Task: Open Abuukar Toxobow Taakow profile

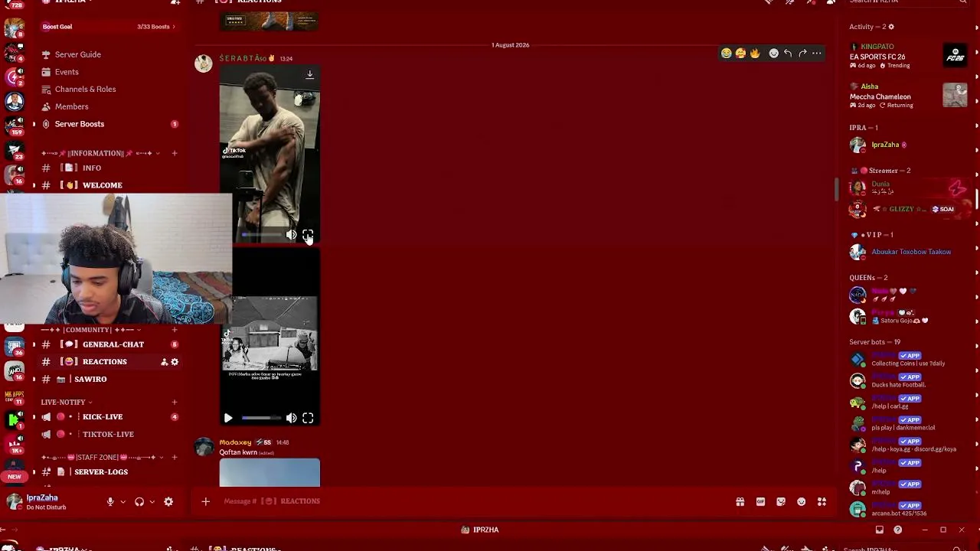Action: click(x=908, y=252)
